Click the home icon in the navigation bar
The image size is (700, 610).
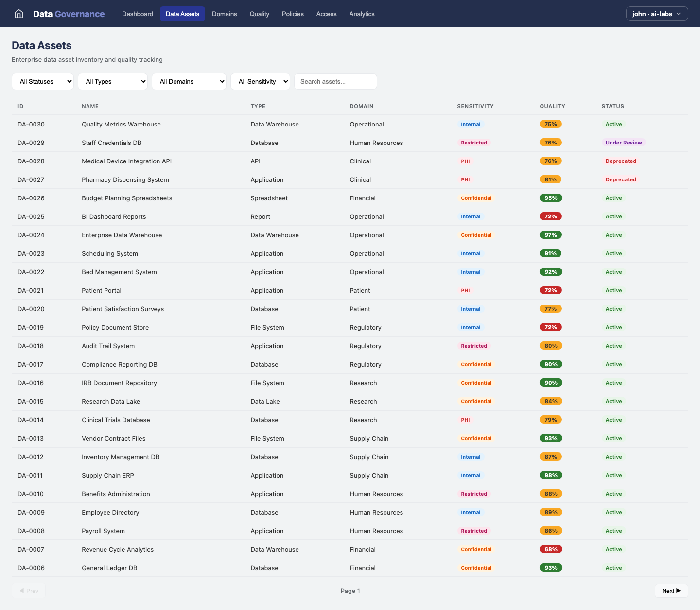(x=18, y=14)
